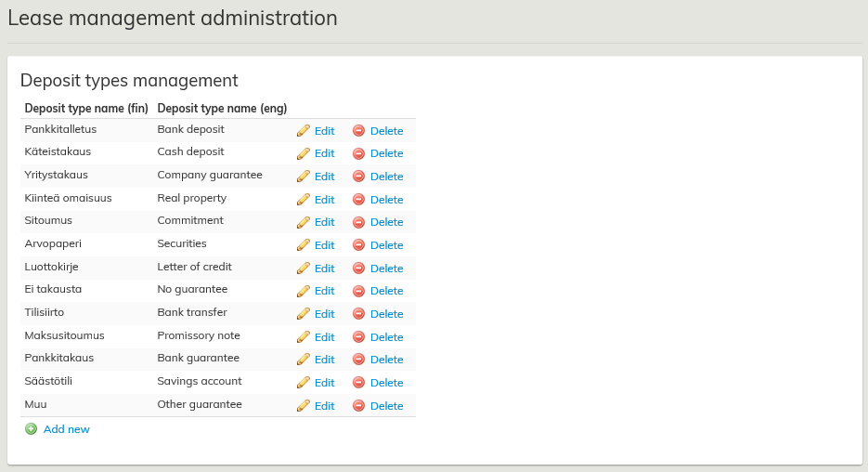This screenshot has height=472, width=868.
Task: Delete the Bank guarantee entry
Action: (x=386, y=360)
